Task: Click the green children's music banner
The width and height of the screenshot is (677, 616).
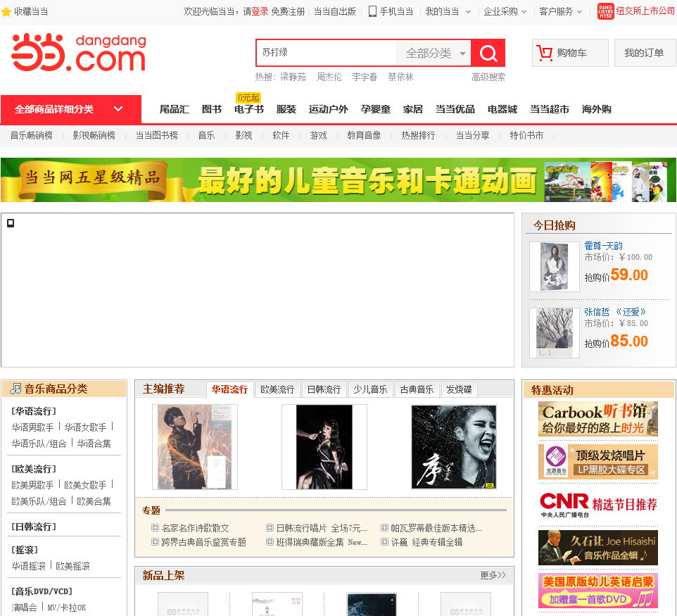Action: 338,180
